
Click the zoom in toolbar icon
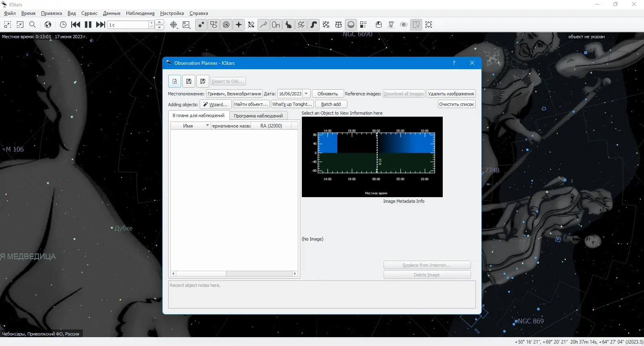click(x=8, y=25)
